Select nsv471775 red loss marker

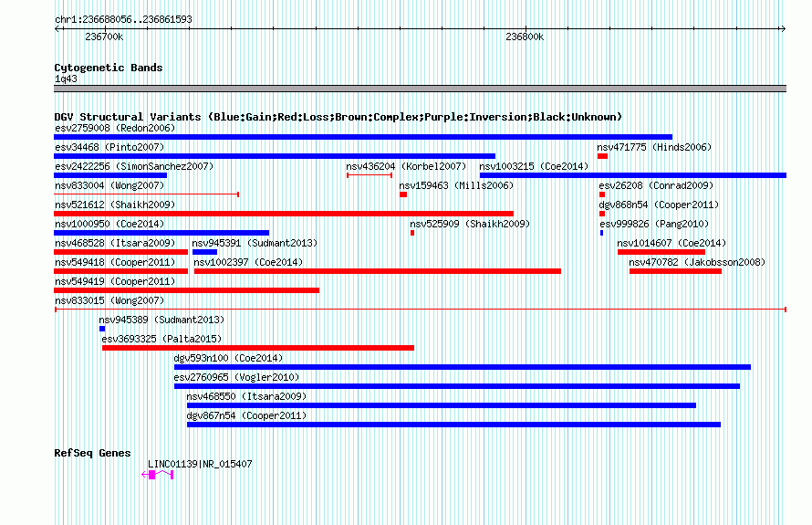(602, 156)
